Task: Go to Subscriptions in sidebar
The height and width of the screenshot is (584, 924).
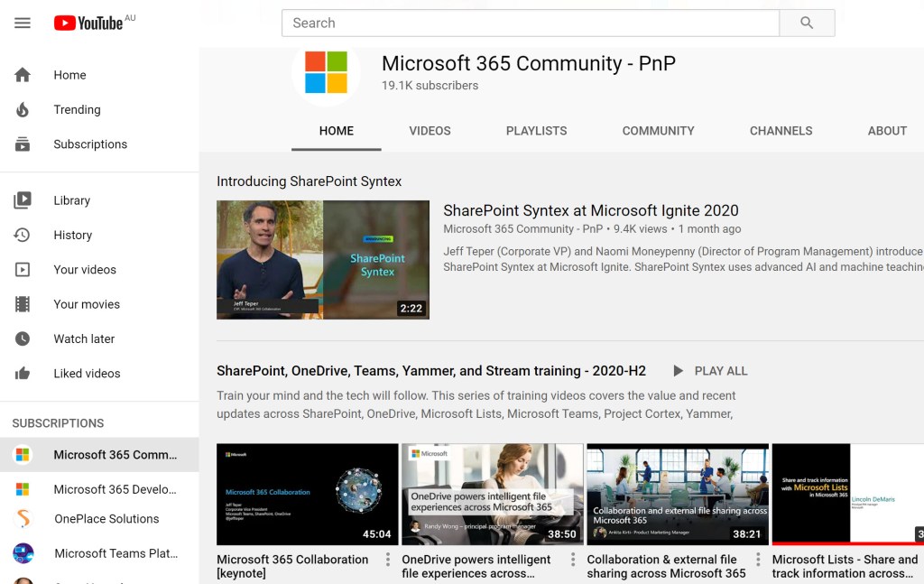Action: coord(89,144)
